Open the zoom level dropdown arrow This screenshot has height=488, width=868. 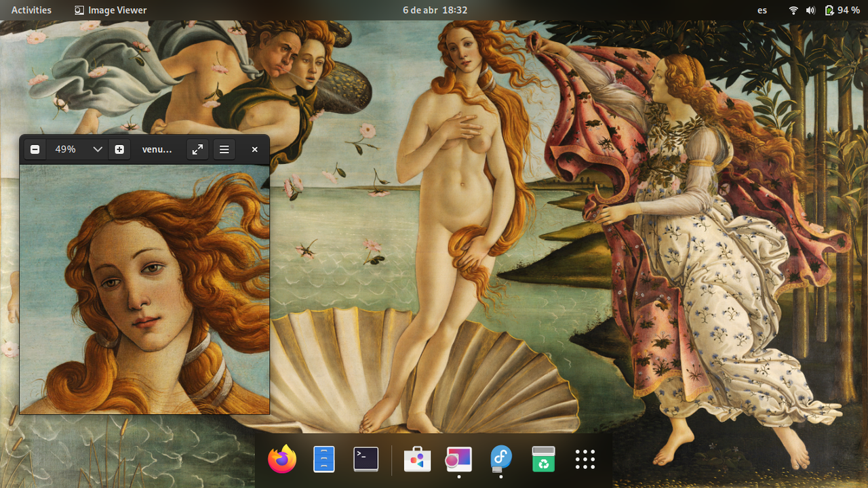coord(98,149)
